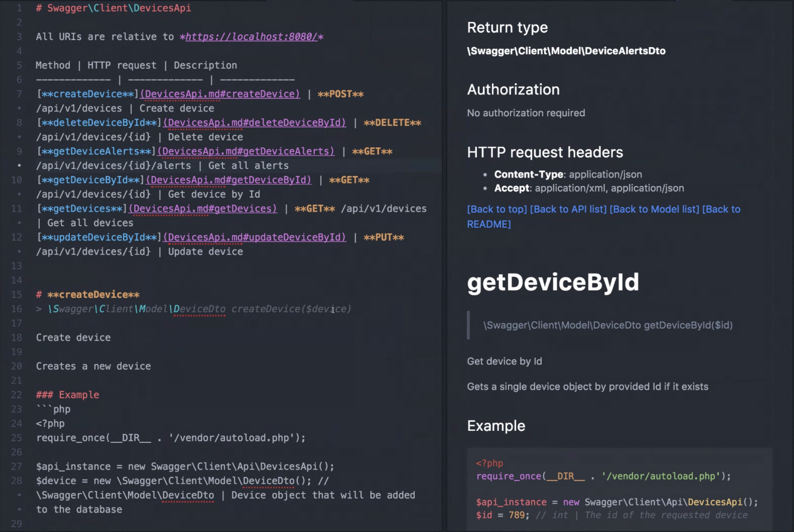Click the large 'getDeviceById' preview heading
794x532 pixels.
tap(553, 282)
